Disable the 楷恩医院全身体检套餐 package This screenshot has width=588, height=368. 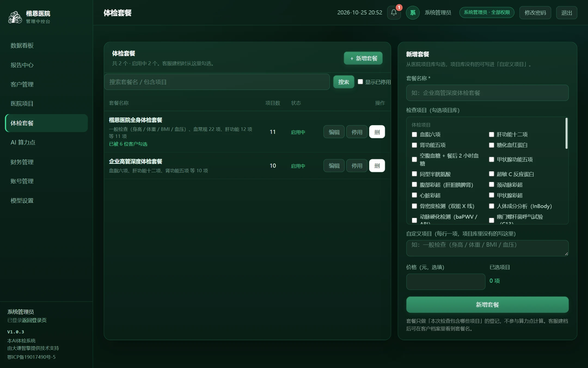357,132
